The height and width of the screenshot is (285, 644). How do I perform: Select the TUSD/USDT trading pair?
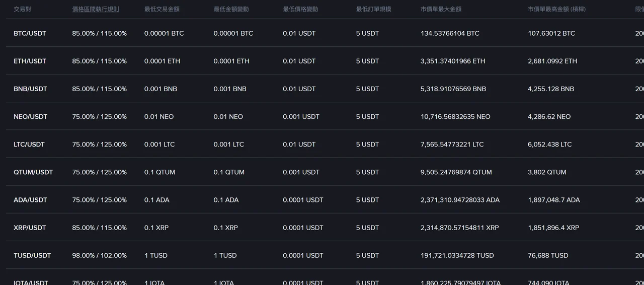coord(32,255)
